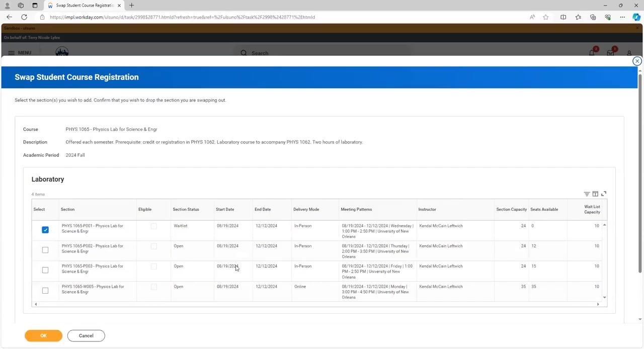The width and height of the screenshot is (644, 349).
Task: Open the browser profile icon in title bar
Action: tap(7, 6)
